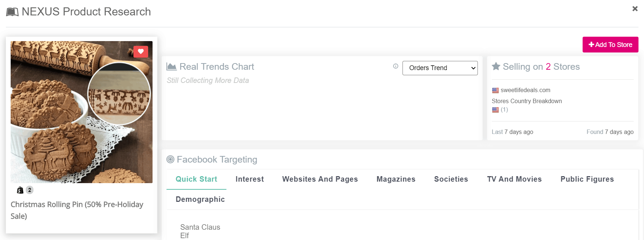644x240 pixels.
Task: Toggle the heart favorite on the product image
Action: pos(141,52)
